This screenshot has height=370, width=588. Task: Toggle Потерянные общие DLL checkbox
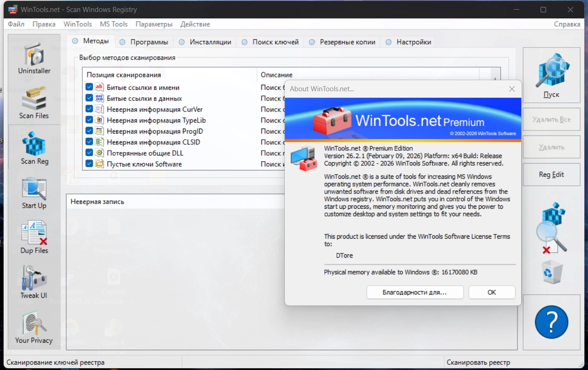(89, 153)
